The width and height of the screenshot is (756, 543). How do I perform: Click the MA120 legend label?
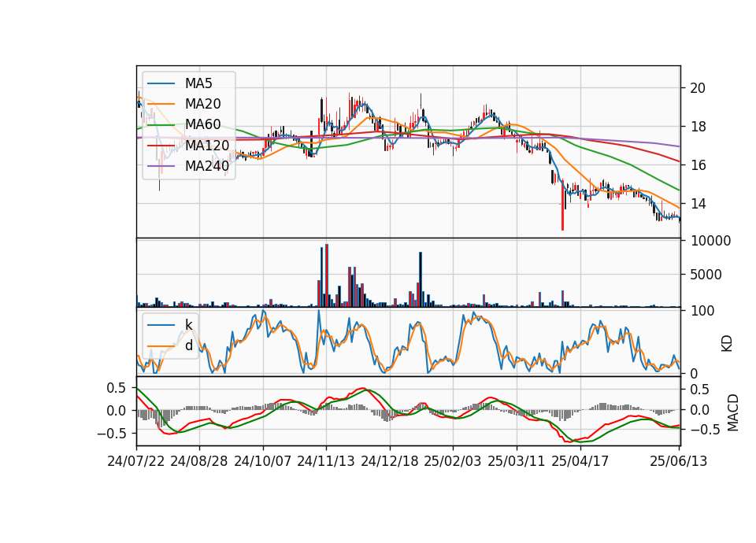(x=207, y=145)
